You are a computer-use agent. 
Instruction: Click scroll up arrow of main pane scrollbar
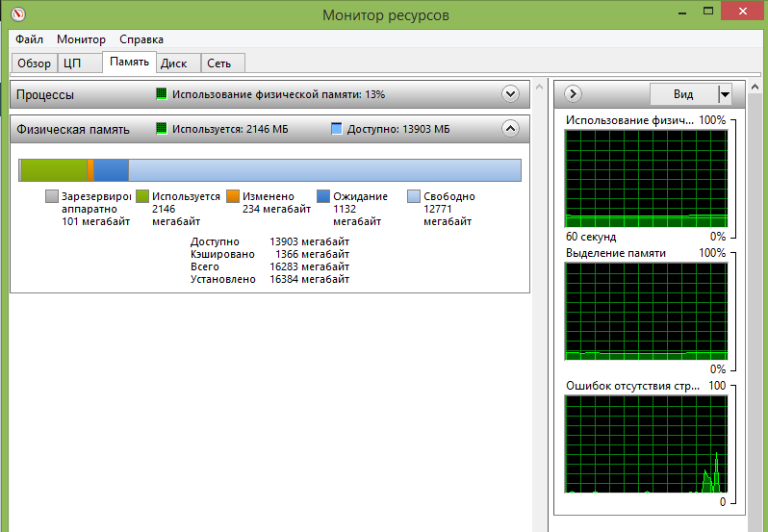(x=539, y=88)
